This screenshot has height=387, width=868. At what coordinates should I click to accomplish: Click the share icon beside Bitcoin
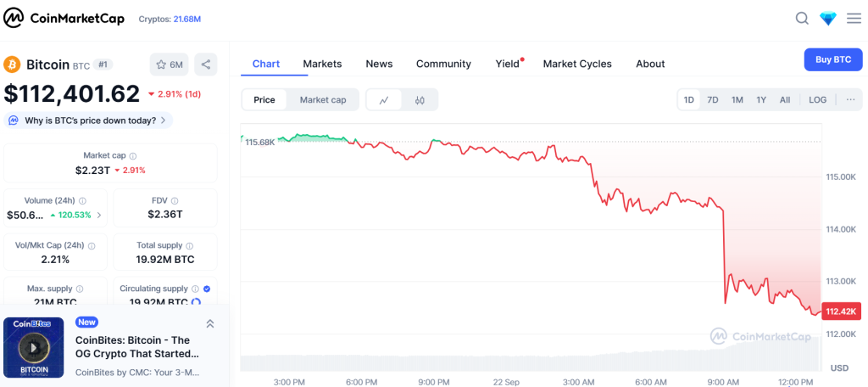tap(206, 64)
